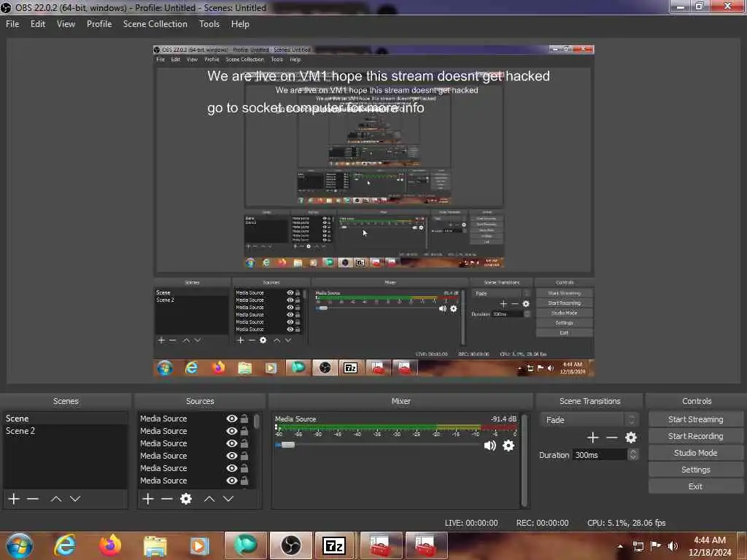Move the selected scene down in the Scenes list
The width and height of the screenshot is (747, 560).
(x=75, y=499)
